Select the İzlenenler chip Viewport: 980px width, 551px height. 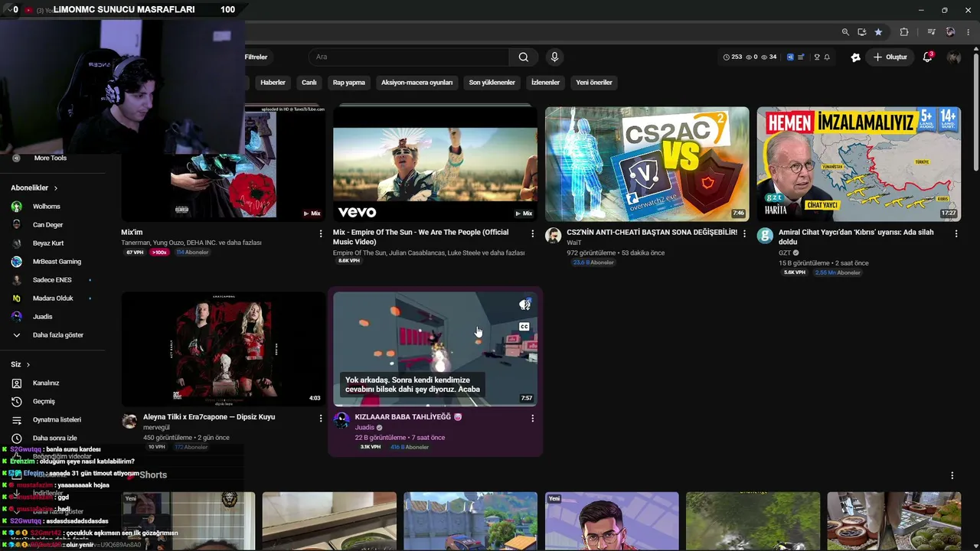(546, 83)
